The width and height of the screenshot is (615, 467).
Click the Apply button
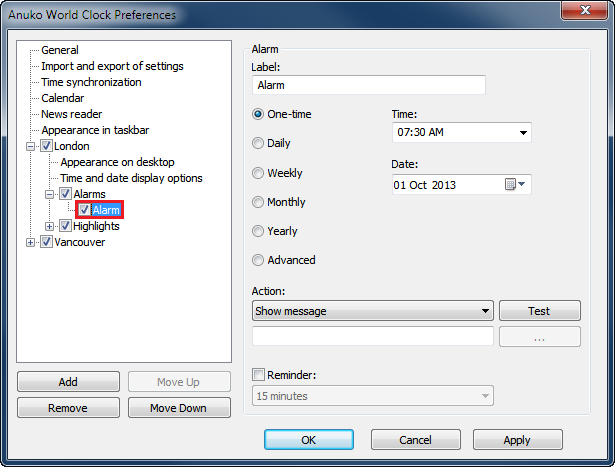point(517,440)
